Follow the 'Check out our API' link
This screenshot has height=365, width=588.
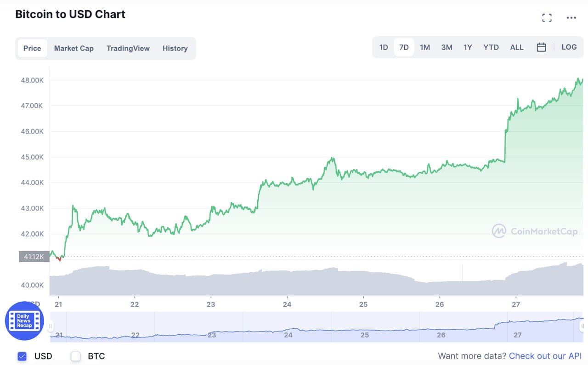click(545, 356)
